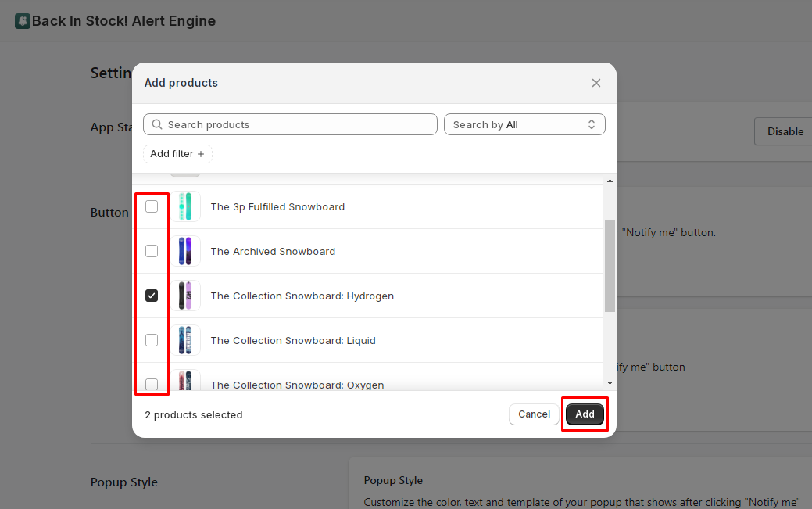Click the Hydrogen snowboard product image
Screen dimensions: 812x509
pyautogui.click(x=184, y=296)
